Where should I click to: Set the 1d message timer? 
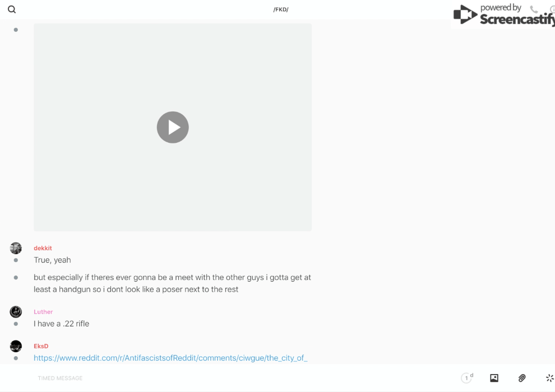pyautogui.click(x=467, y=378)
